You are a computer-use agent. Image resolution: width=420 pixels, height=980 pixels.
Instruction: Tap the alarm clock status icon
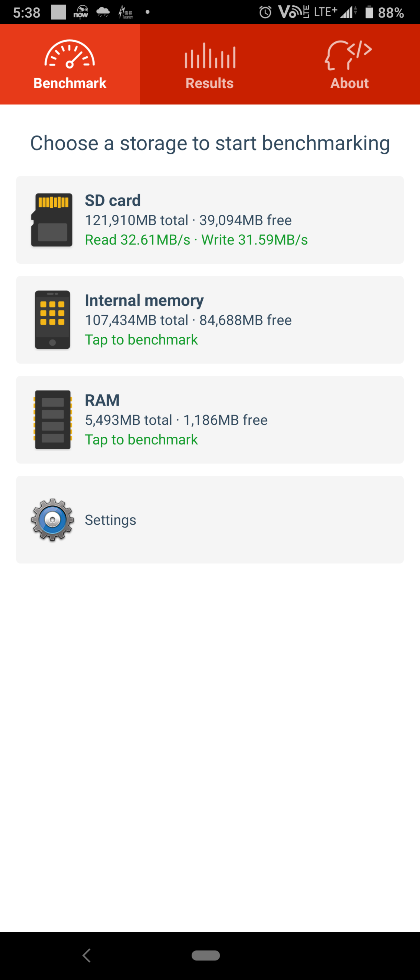(x=265, y=12)
